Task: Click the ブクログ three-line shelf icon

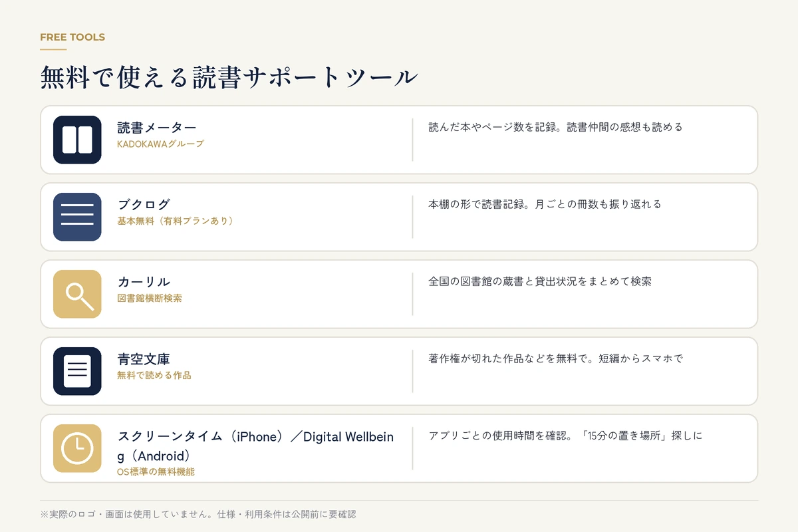Action: point(77,217)
